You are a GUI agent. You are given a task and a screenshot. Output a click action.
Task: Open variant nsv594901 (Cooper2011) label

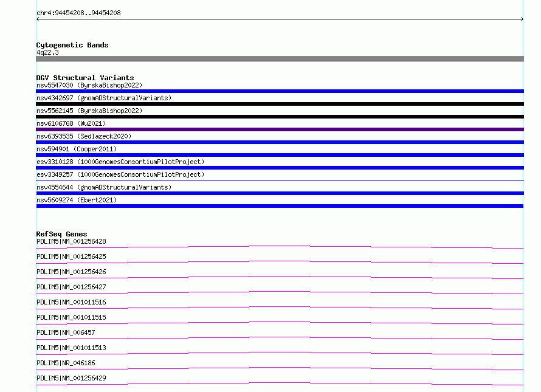[77, 149]
